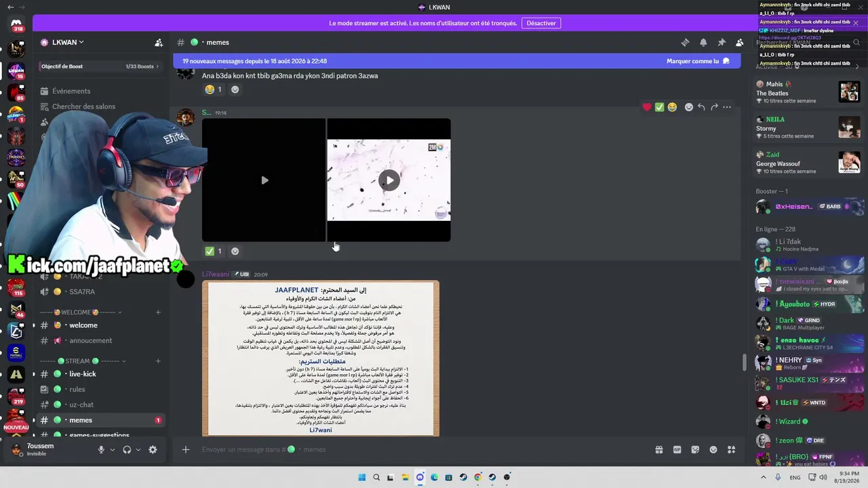Open the uz-chat channel
Viewport: 868px width, 488px height.
(100, 405)
